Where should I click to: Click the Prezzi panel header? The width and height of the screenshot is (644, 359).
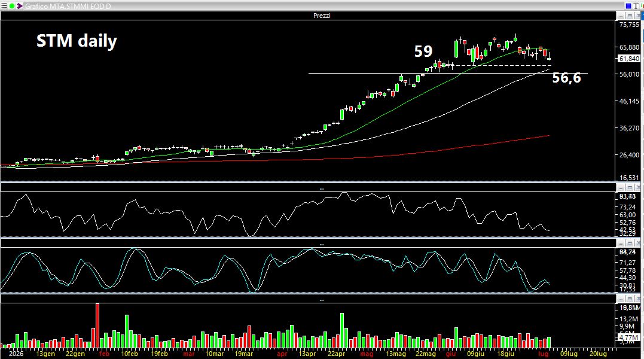click(309, 16)
